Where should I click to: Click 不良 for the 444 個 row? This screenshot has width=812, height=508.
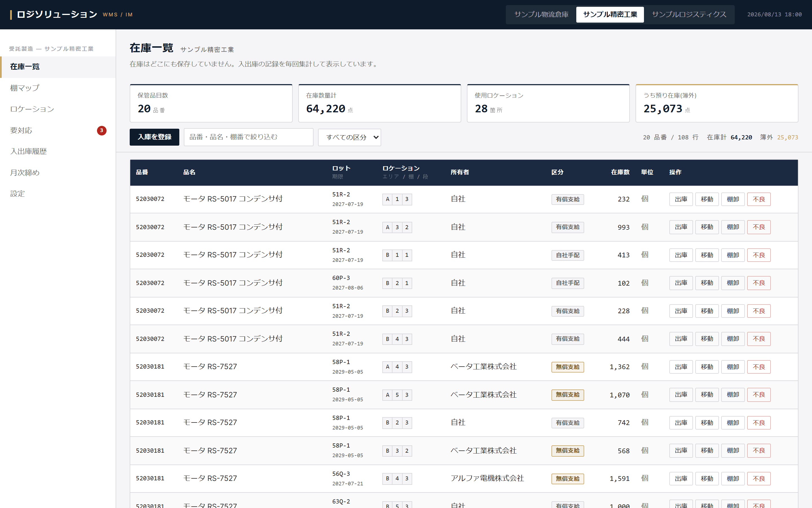[x=759, y=339]
